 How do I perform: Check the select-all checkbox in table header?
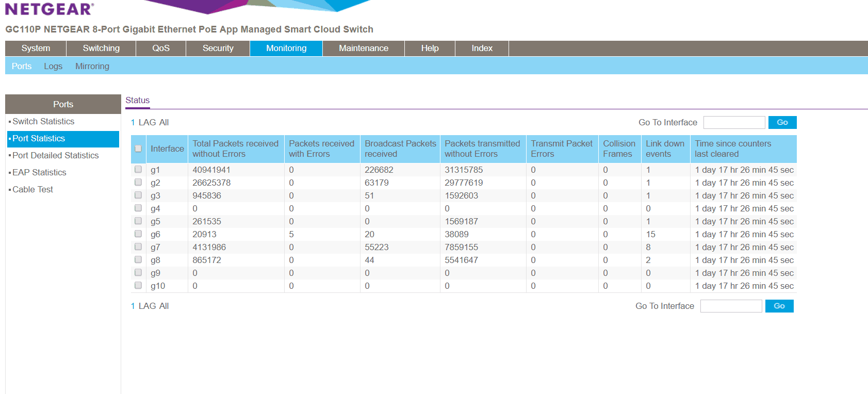coord(138,149)
